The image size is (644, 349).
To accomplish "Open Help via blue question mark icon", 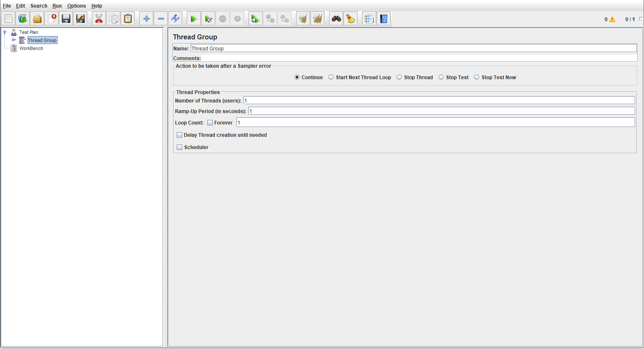I will tap(384, 19).
